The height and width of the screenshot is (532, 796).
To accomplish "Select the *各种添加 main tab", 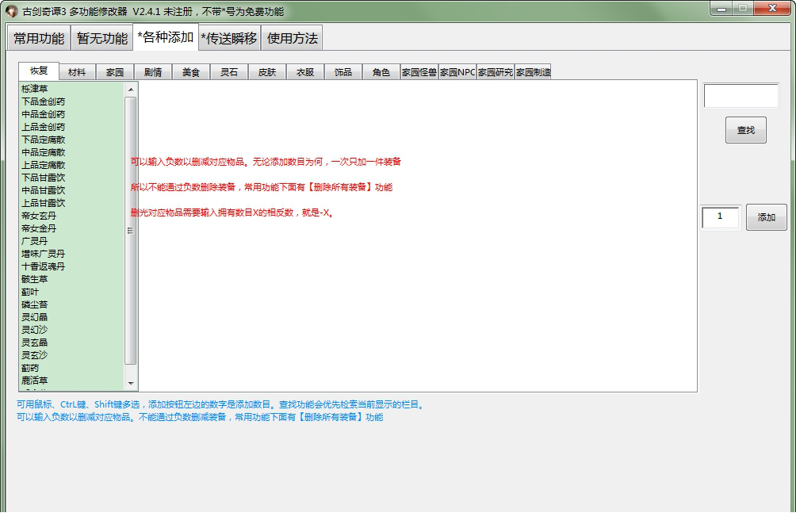I will pos(166,37).
